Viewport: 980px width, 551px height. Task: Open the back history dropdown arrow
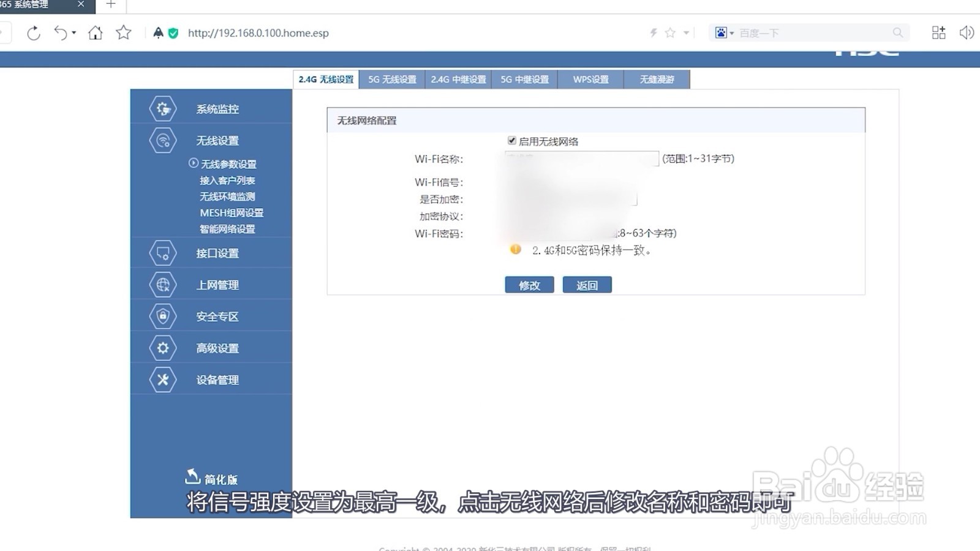[74, 33]
